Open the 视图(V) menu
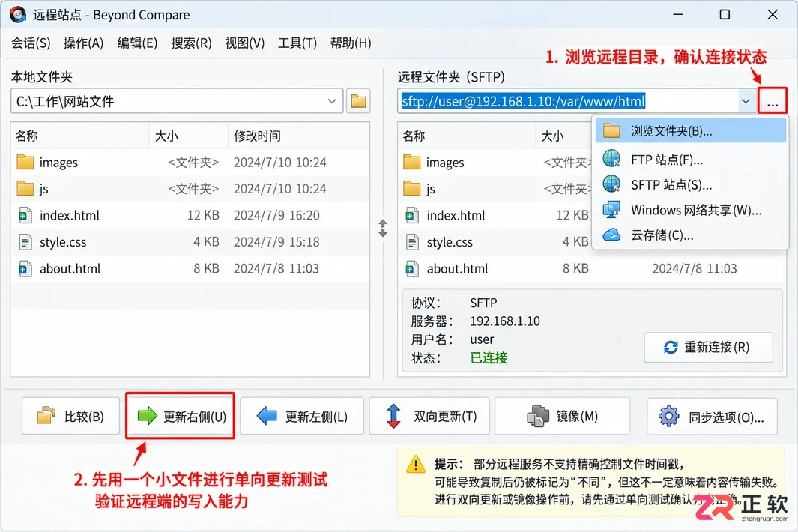 [245, 43]
